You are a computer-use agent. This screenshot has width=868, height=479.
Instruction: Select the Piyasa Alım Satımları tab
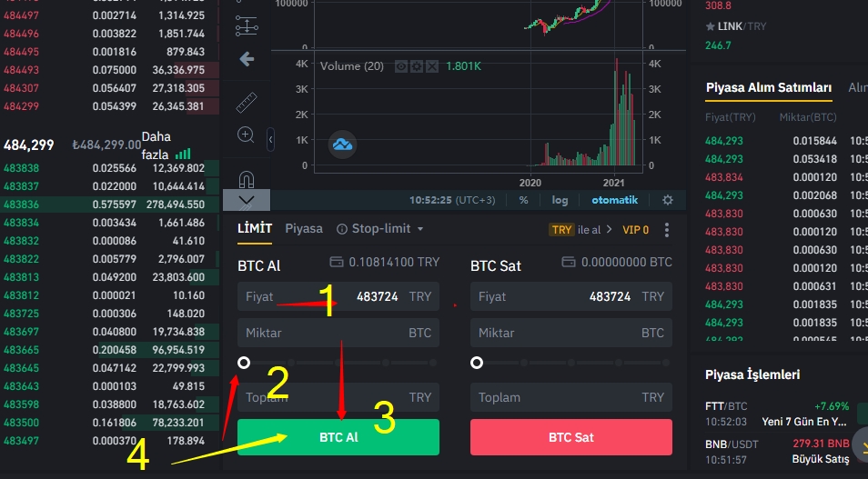click(x=769, y=87)
